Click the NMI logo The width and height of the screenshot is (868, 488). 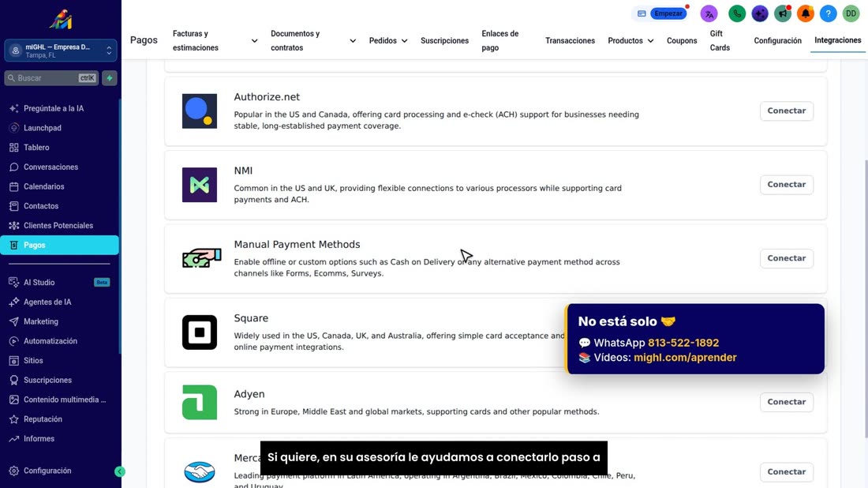click(200, 185)
